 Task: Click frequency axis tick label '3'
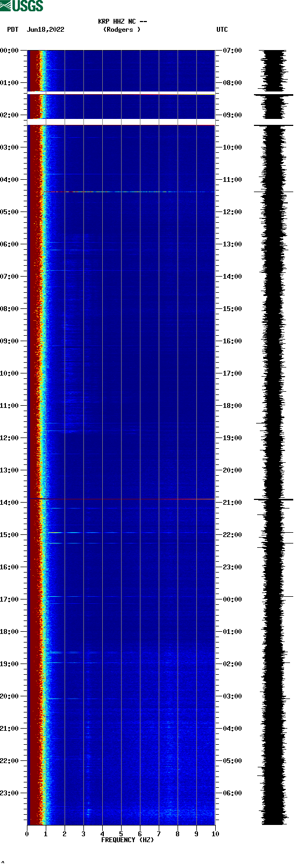coord(83,834)
